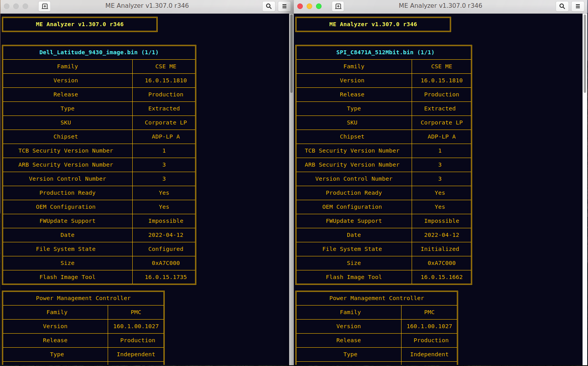The image size is (588, 366).
Task: Click Independent in the left window
Action: click(x=136, y=354)
